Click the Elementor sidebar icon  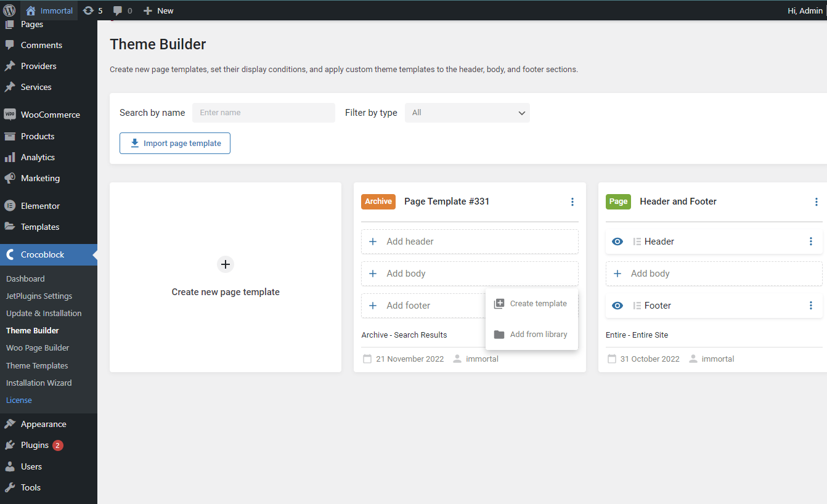point(10,206)
